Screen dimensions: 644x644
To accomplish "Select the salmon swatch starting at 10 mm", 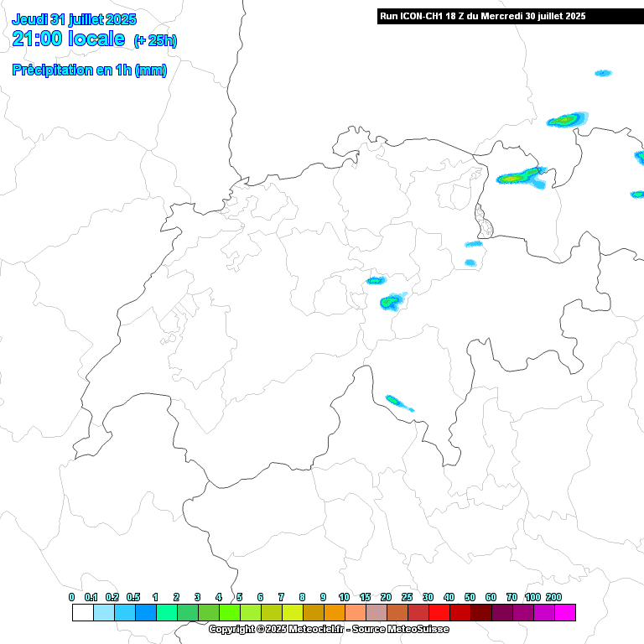I will [356, 612].
